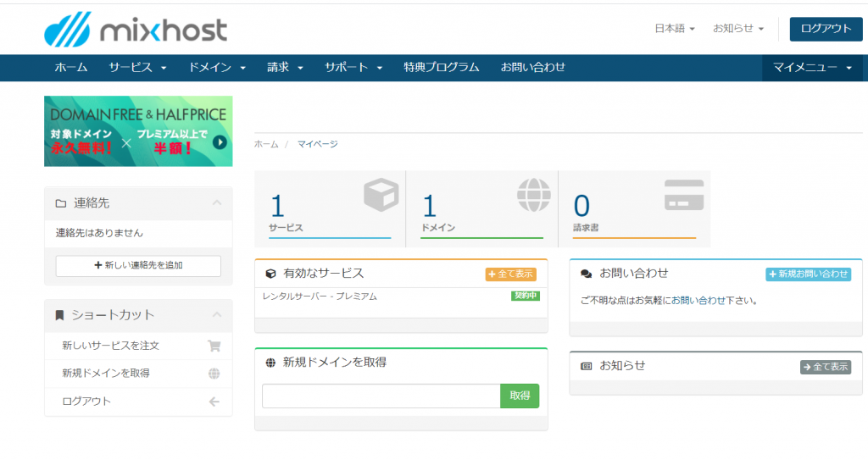Click the mixhost logo
The height and width of the screenshot is (460, 868).
[136, 30]
